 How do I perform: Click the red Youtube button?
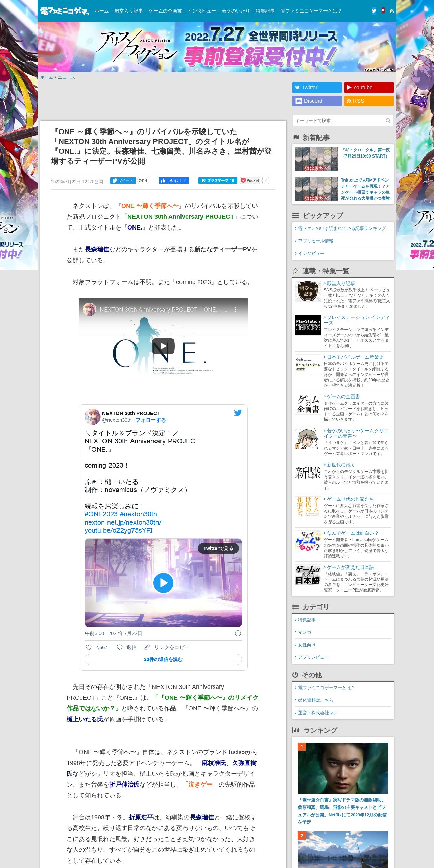coord(369,87)
